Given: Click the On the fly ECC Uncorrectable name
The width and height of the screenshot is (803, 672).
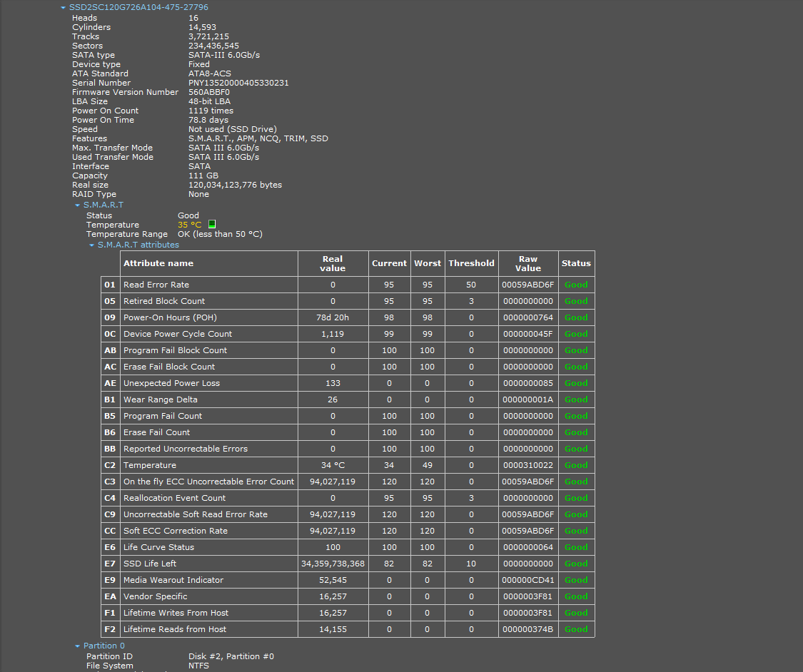Looking at the screenshot, I should 209,481.
